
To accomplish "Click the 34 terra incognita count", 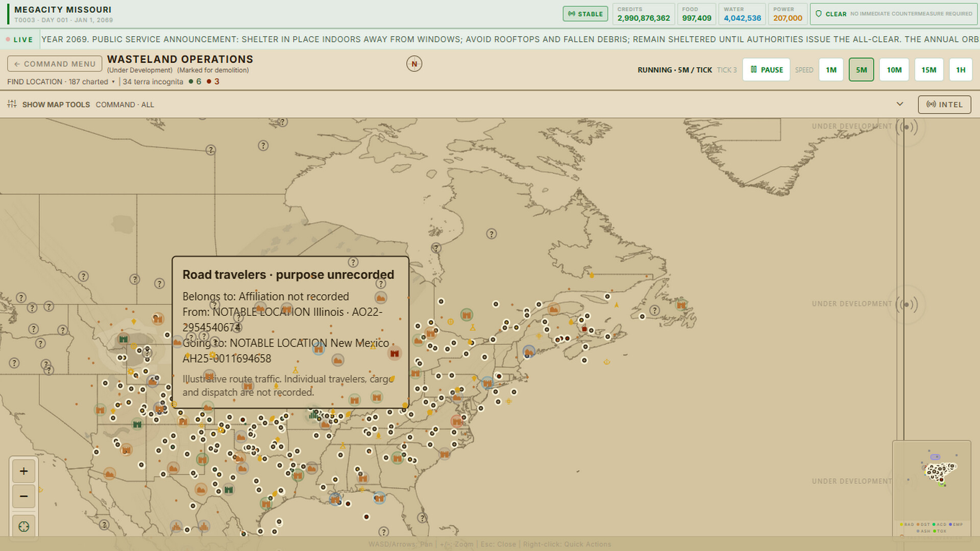I will click(153, 82).
